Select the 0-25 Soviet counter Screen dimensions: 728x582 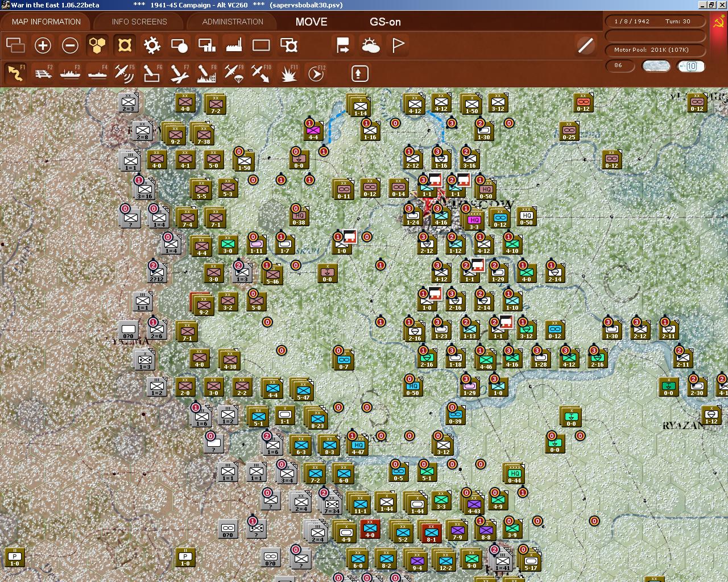tap(569, 131)
